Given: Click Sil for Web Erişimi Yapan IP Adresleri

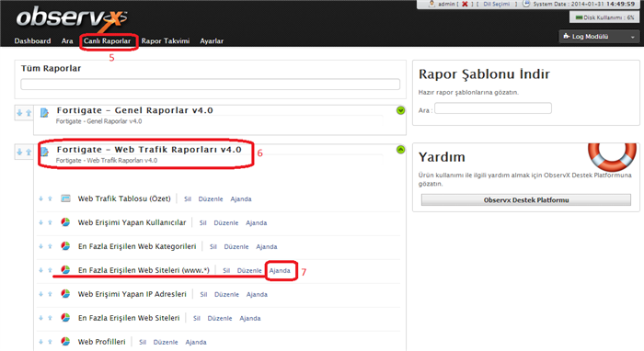Looking at the screenshot, I should click(203, 294).
